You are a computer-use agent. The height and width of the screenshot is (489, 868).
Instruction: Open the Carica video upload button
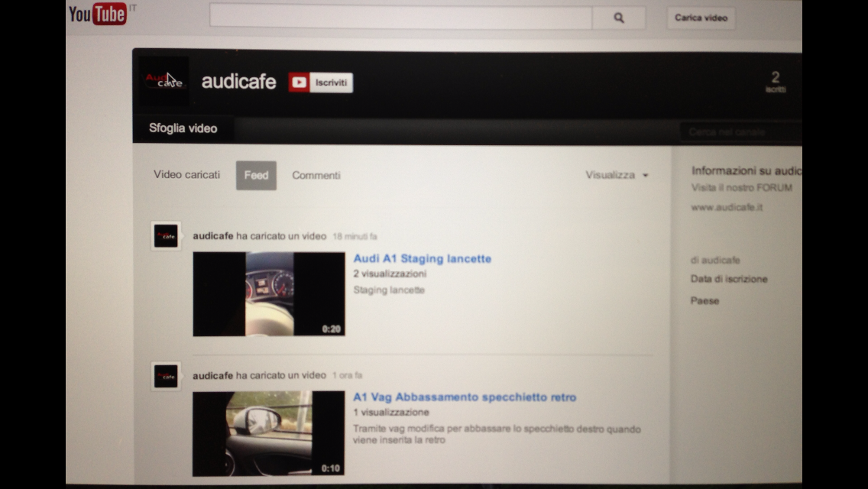tap(701, 18)
